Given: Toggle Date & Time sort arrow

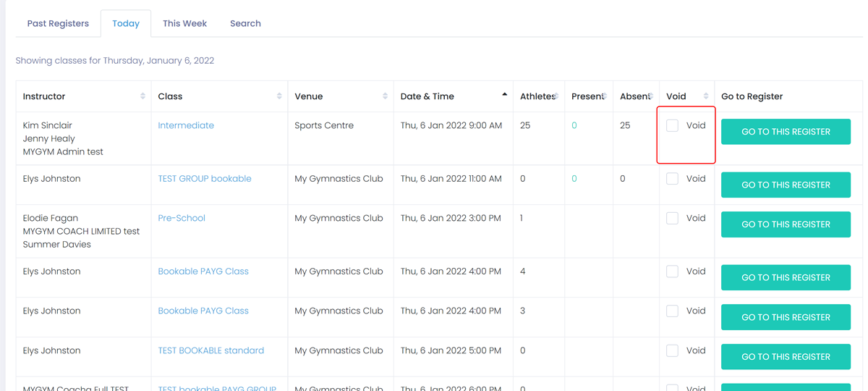Looking at the screenshot, I should (504, 96).
